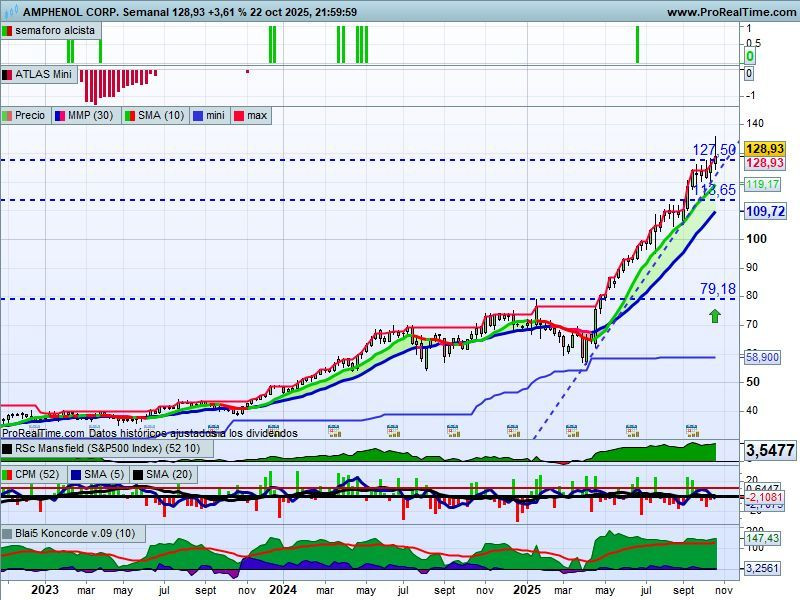Click the blue mini indicator swatch
Viewport: 800px width, 600px height.
point(198,116)
